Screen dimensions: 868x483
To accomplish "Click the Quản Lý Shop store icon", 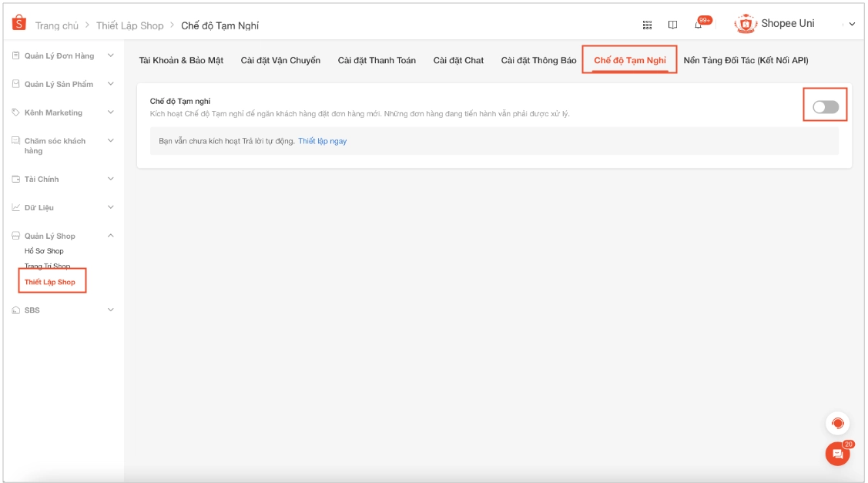I will [x=15, y=236].
